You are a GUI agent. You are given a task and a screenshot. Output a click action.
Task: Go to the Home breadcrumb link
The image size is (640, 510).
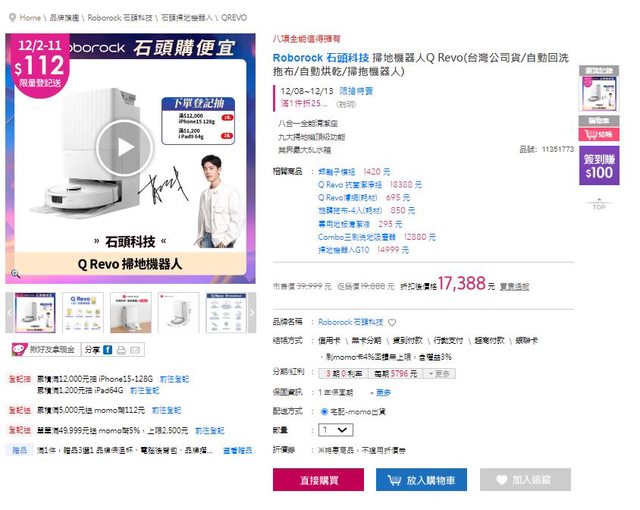click(30, 18)
